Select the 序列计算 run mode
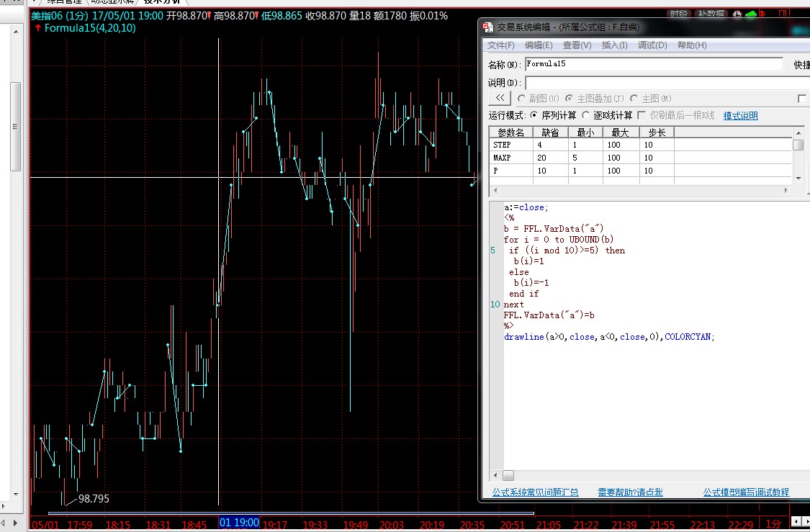Screen dimensions: 810x532 [x=534, y=115]
